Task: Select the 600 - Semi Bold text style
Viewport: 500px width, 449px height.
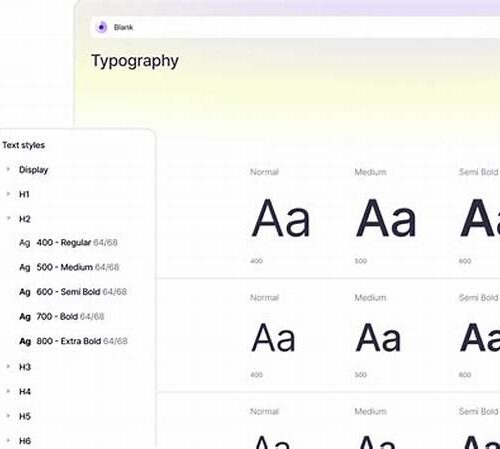Action: tap(73, 292)
